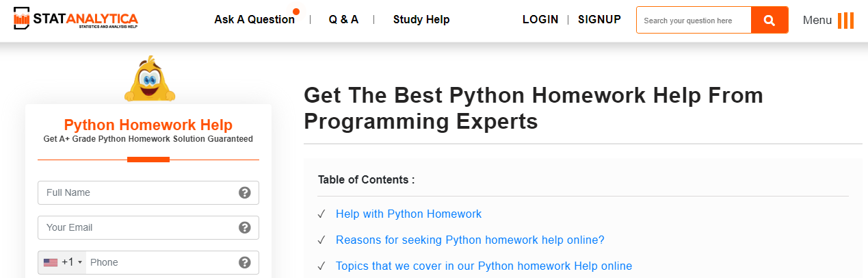
Task: Click into the Your Email field
Action: pyautogui.click(x=137, y=227)
